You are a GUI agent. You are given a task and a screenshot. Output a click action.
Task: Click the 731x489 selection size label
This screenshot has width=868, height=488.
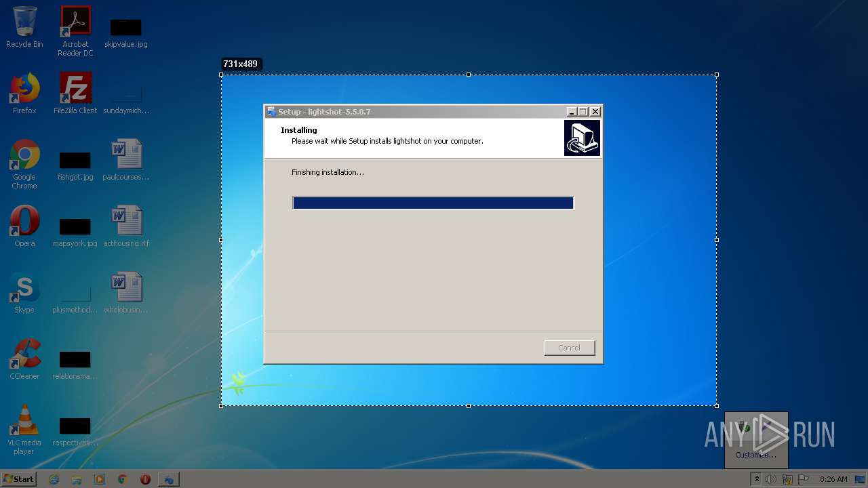tap(240, 64)
